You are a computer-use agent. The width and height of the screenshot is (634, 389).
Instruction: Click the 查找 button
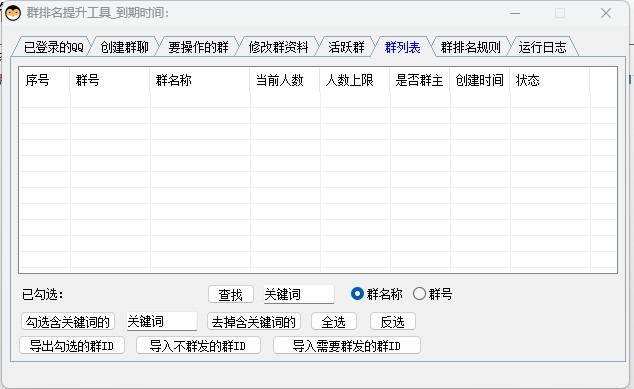click(231, 294)
